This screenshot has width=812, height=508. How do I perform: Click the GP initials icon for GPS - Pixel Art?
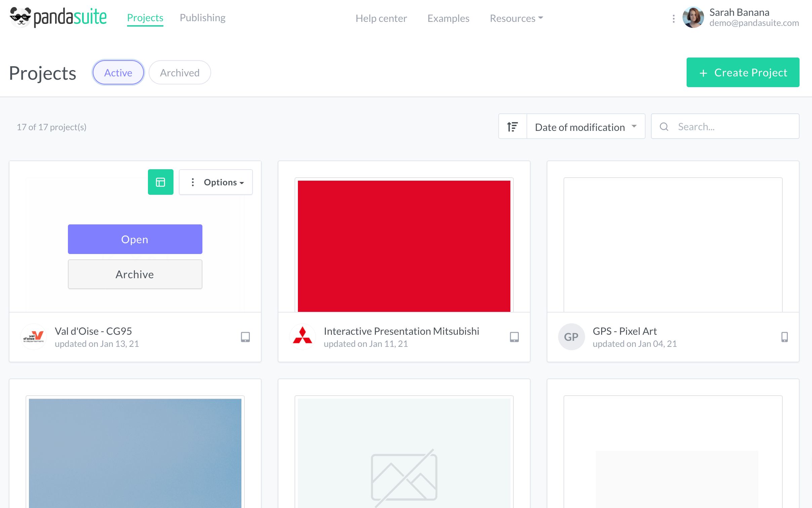click(x=571, y=337)
